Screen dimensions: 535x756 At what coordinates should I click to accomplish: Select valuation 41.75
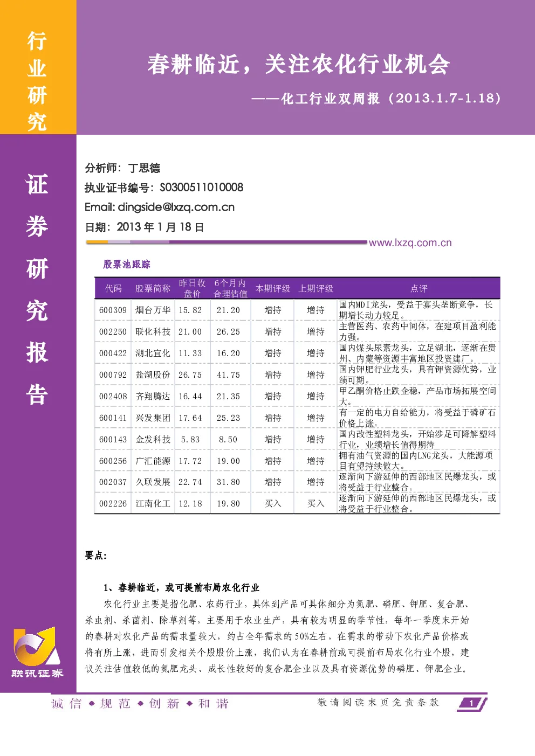(x=229, y=375)
